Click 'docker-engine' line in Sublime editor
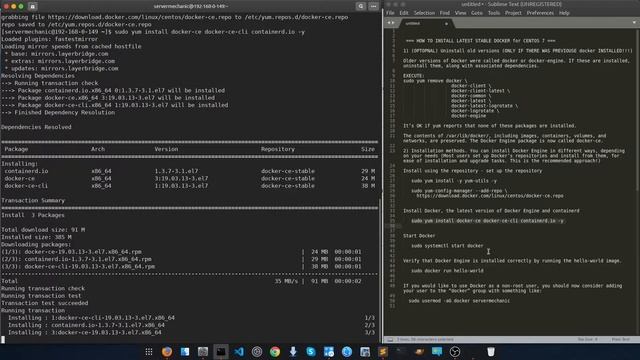 click(x=468, y=116)
